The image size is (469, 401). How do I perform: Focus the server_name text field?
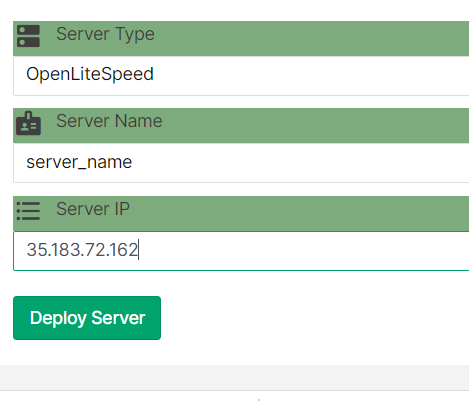[x=241, y=163]
